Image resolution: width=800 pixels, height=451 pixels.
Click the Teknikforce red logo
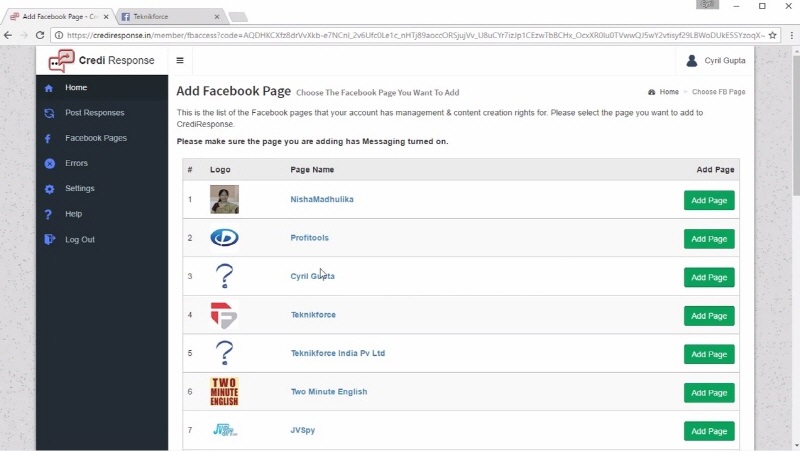[223, 315]
